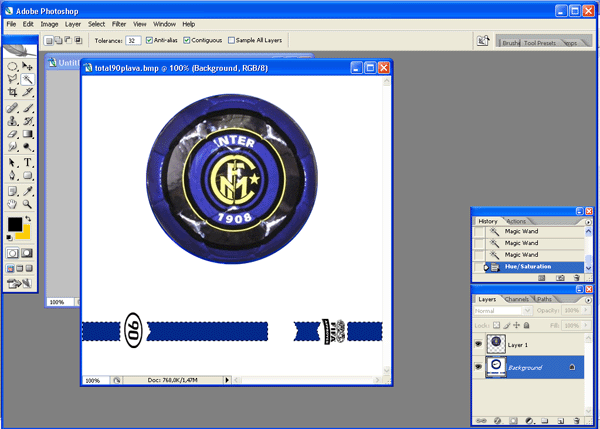Image resolution: width=600 pixels, height=429 pixels.
Task: Click the black foreground color swatch
Action: coord(15,224)
